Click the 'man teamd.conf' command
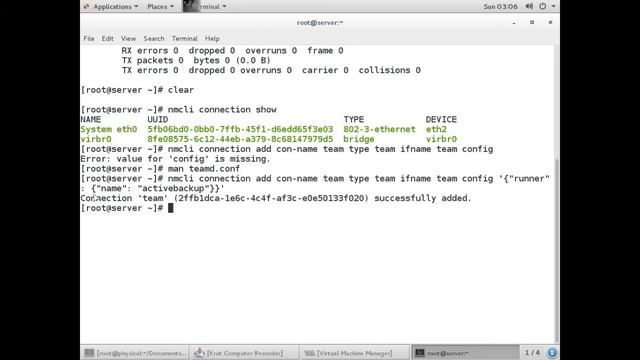Screen dimensions: 640x360 coord(204,169)
